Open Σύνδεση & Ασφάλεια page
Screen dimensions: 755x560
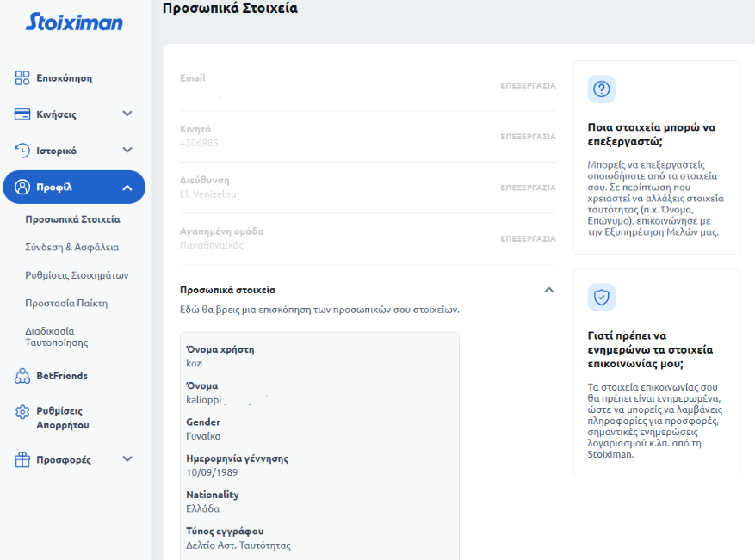pos(72,247)
